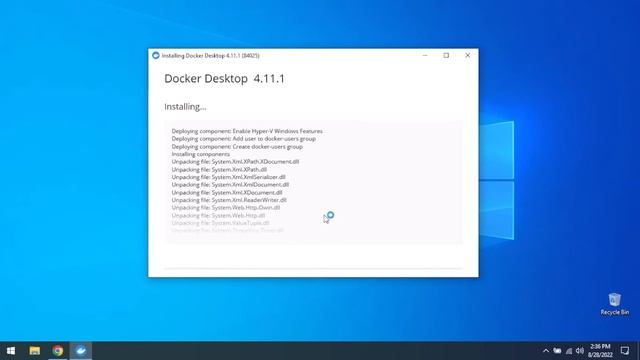The width and height of the screenshot is (640, 360).
Task: Open File Explorer from the taskbar
Action: coord(35,351)
